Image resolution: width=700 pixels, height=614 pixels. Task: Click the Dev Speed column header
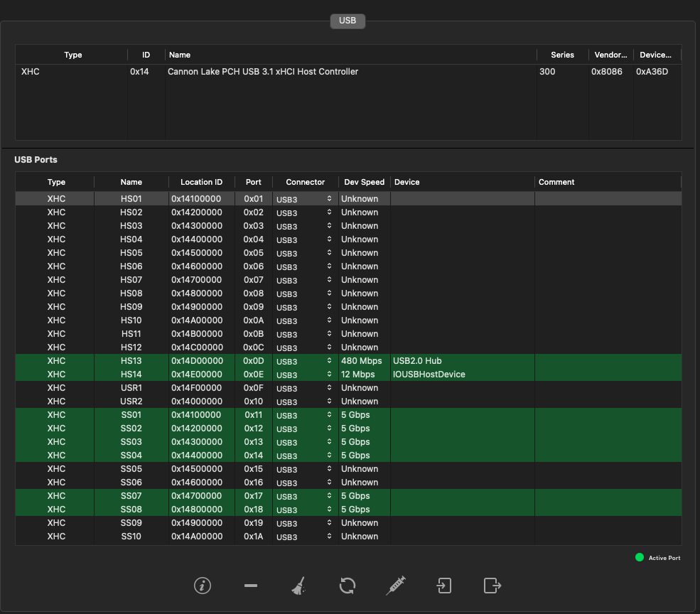(x=364, y=182)
